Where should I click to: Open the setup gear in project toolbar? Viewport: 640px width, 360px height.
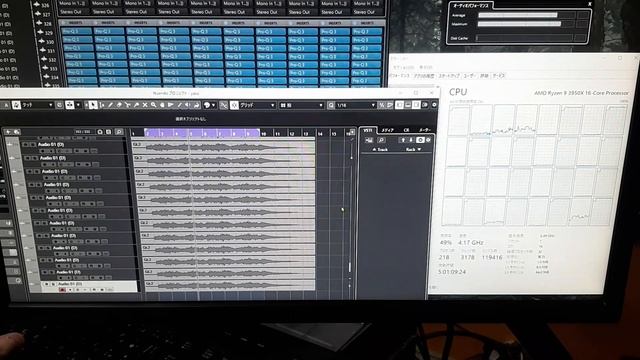[x=434, y=105]
